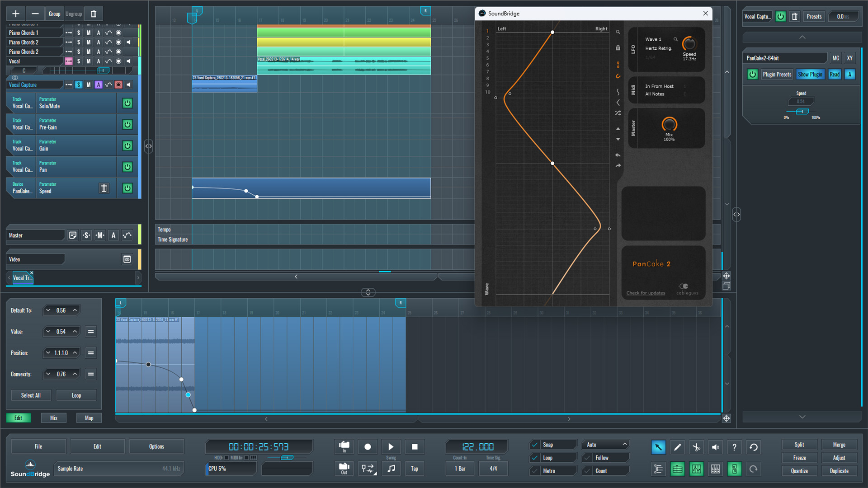Click the trash icon next to Ungroup
Screen dimensions: 868x488
[94, 14]
